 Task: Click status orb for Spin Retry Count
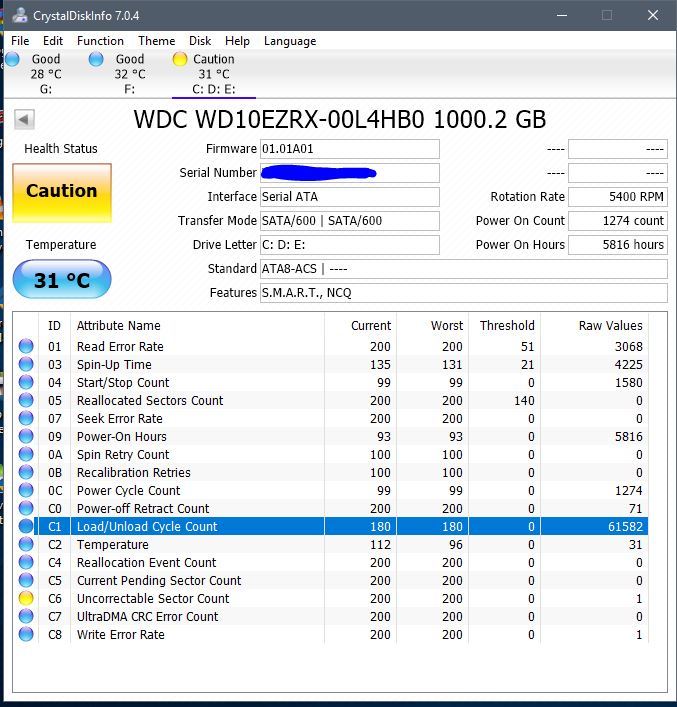click(x=26, y=454)
